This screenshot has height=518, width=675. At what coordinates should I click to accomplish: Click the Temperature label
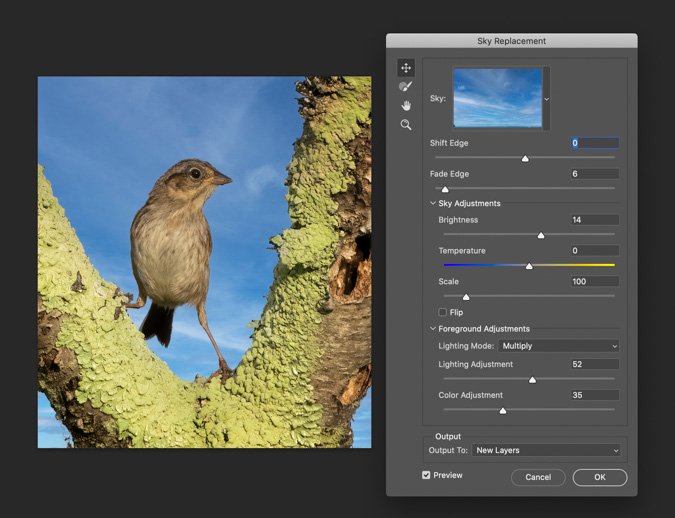point(462,251)
